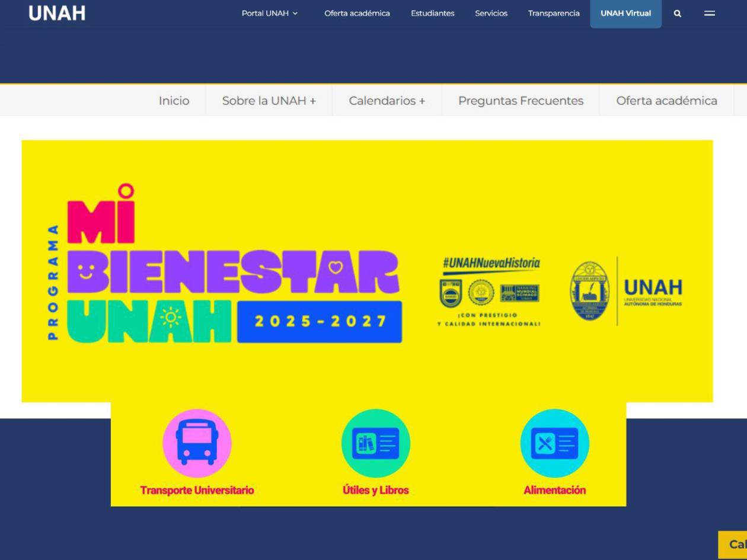Expand the Calendarios menu
This screenshot has height=560, width=747.
(387, 100)
